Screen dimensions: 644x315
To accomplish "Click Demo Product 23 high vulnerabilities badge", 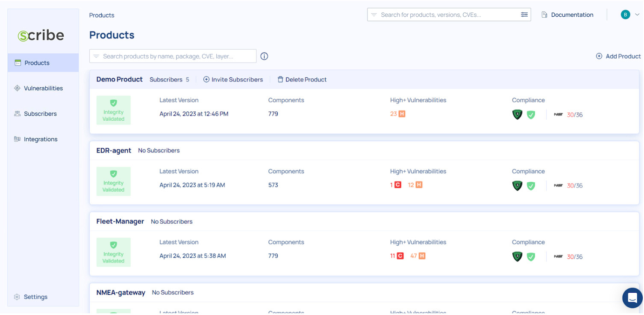I will 398,114.
